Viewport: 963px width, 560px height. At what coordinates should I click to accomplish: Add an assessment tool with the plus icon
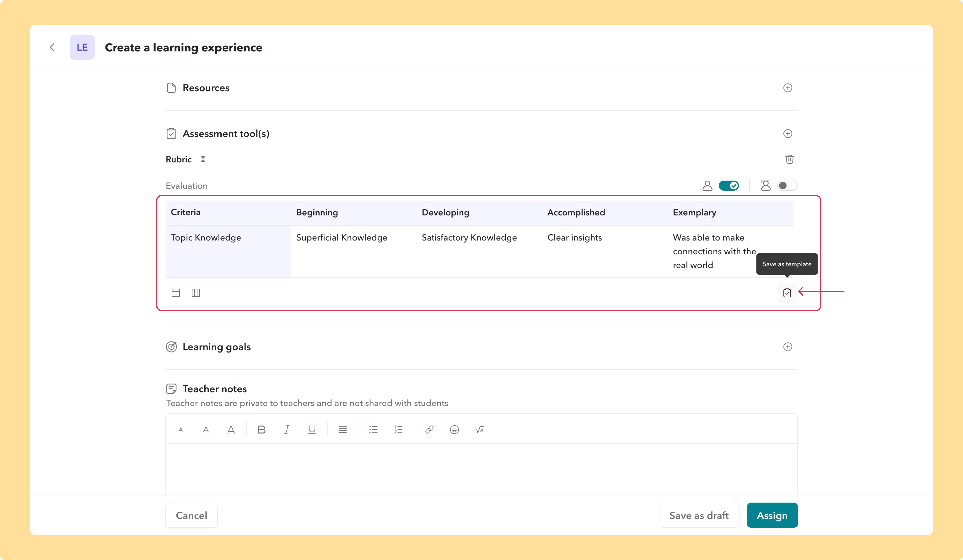click(x=788, y=134)
